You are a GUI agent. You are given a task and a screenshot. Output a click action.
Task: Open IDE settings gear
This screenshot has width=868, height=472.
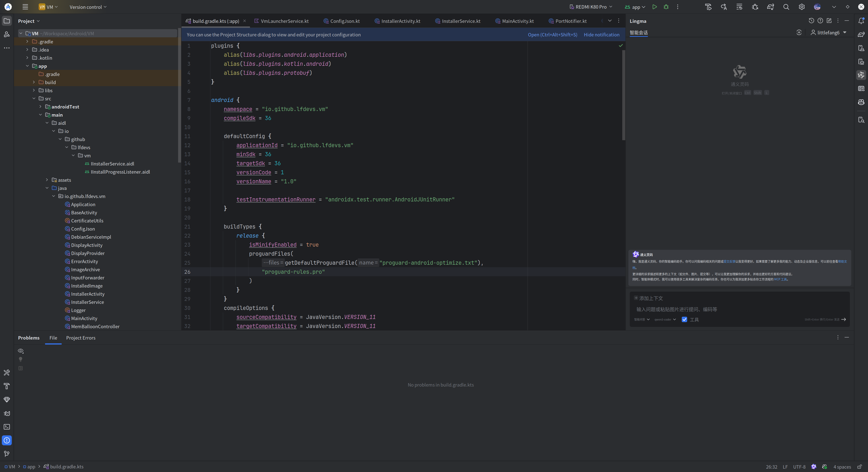802,7
